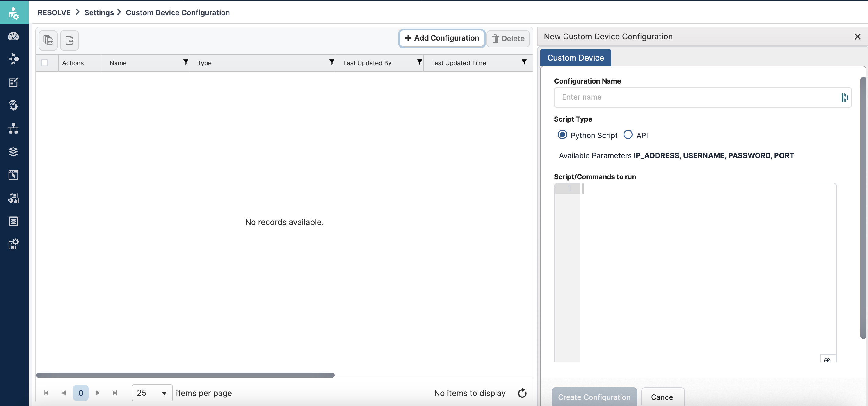Screen dimensions: 868x406
Task: Click the panel vertical scrollbar
Action: [x=863, y=208]
